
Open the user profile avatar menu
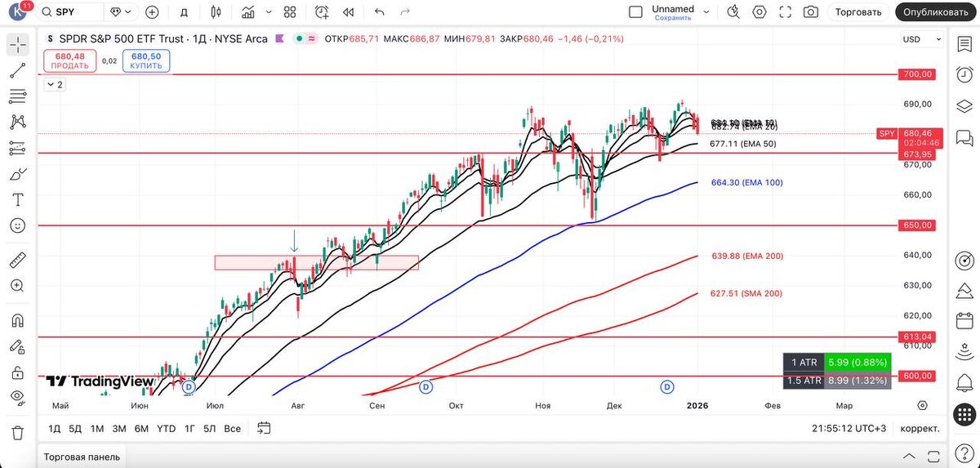point(16,12)
